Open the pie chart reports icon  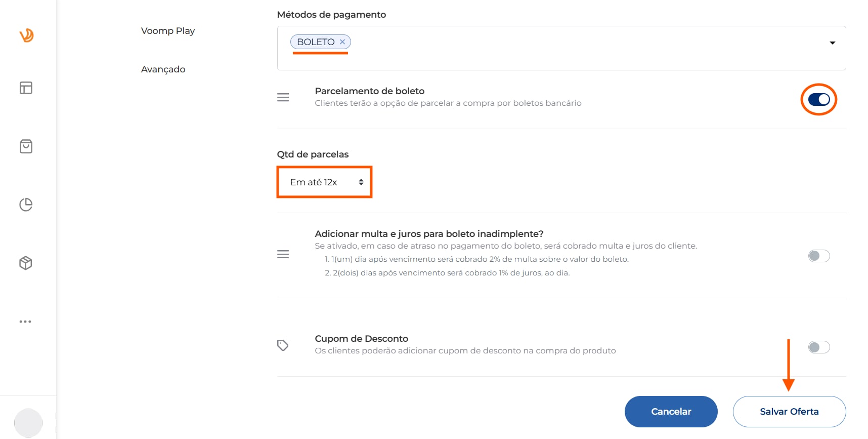pyautogui.click(x=26, y=205)
